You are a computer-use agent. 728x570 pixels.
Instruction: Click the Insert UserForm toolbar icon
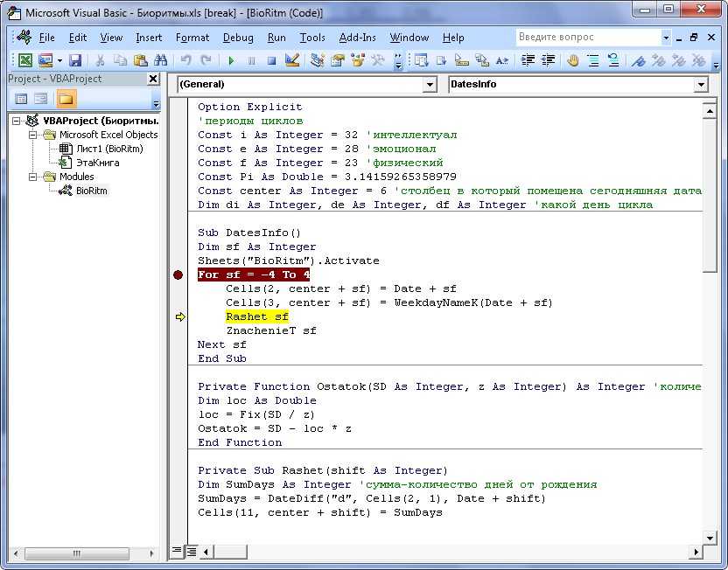point(45,60)
